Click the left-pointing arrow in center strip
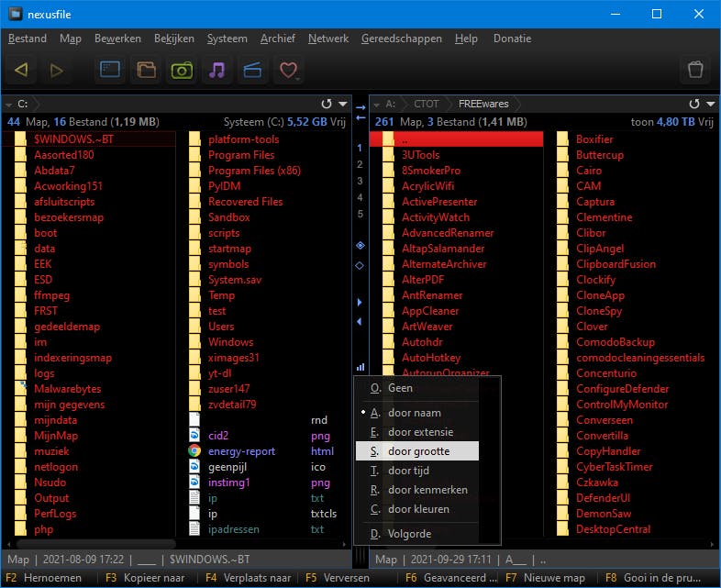The height and width of the screenshot is (588, 721). coord(360,117)
